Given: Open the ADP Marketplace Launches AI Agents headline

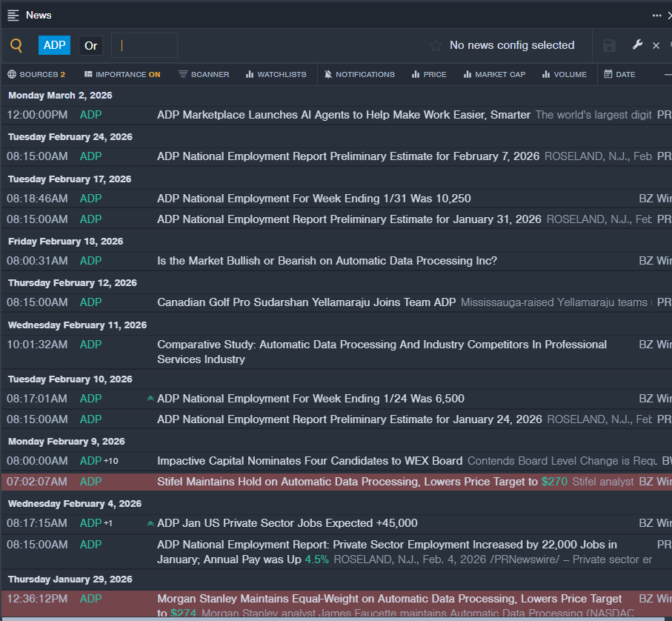Looking at the screenshot, I should 343,115.
